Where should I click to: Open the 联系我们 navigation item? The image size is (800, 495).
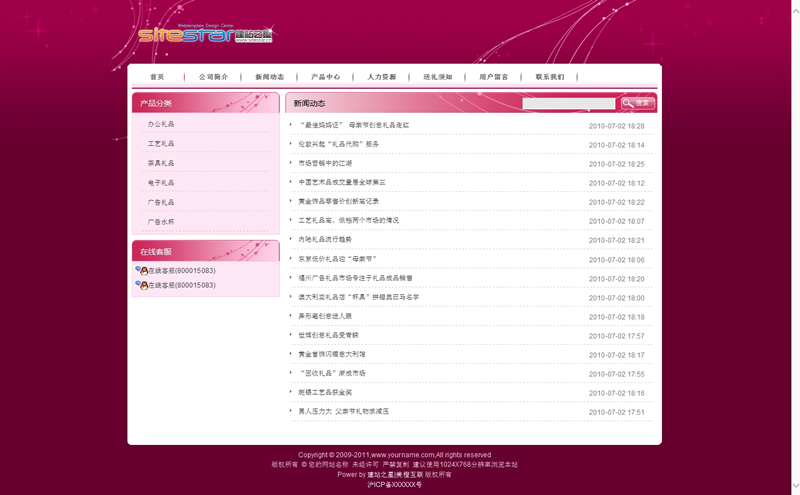pyautogui.click(x=549, y=77)
